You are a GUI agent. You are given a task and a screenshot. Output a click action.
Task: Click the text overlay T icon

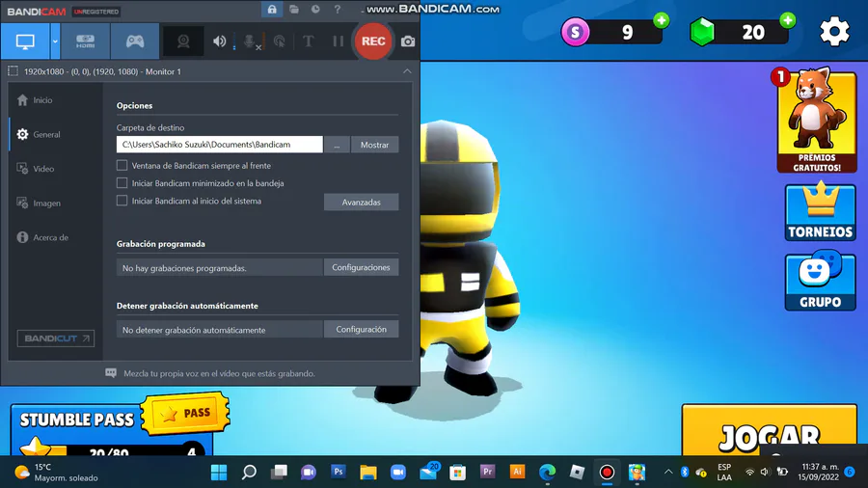[309, 41]
